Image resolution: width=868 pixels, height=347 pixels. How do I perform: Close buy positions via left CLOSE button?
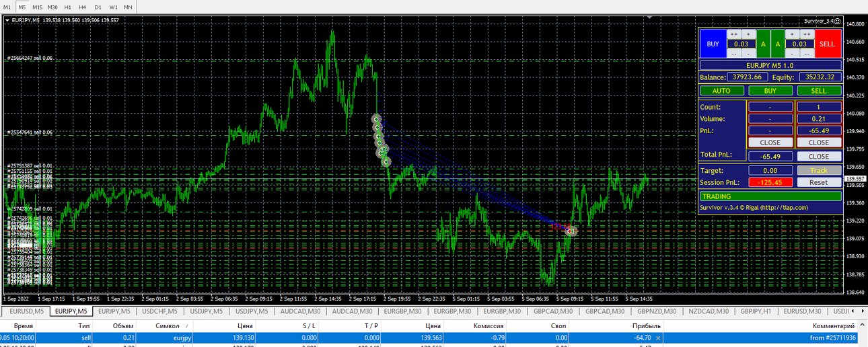(770, 143)
